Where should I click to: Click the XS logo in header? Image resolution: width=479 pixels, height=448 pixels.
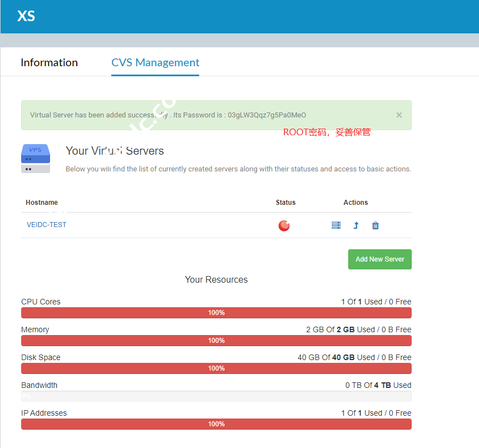tap(26, 16)
